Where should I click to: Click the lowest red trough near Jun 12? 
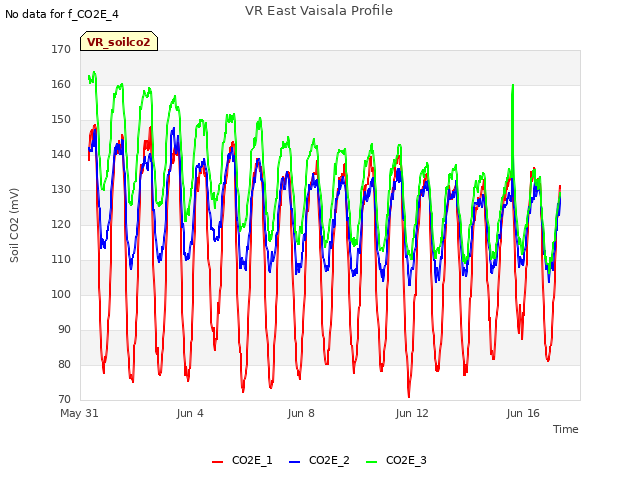(x=409, y=396)
